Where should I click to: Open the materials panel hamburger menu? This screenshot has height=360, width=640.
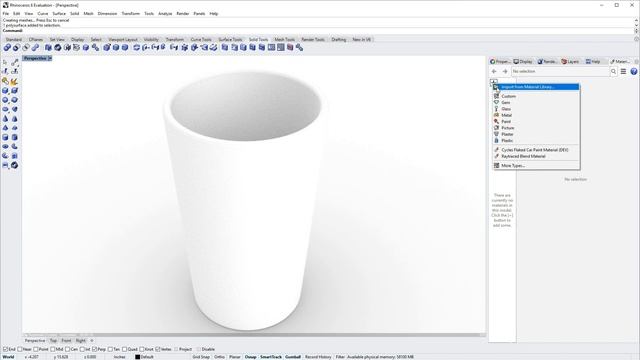point(623,71)
